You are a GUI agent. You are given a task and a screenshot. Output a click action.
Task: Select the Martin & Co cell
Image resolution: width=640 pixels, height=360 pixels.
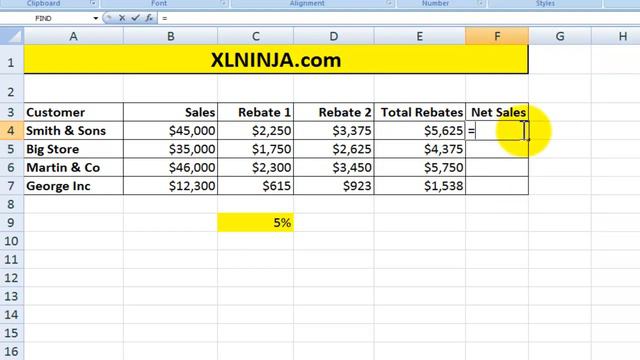73,167
